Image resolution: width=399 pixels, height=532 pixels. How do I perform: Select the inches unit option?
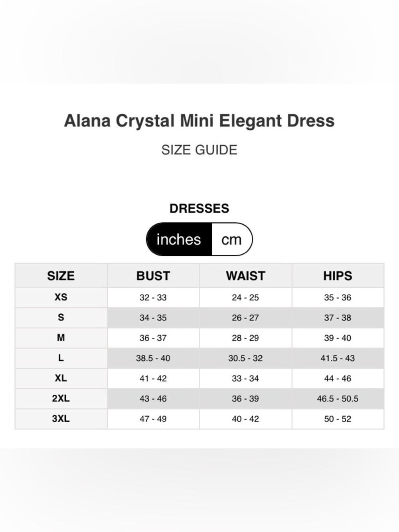point(179,239)
